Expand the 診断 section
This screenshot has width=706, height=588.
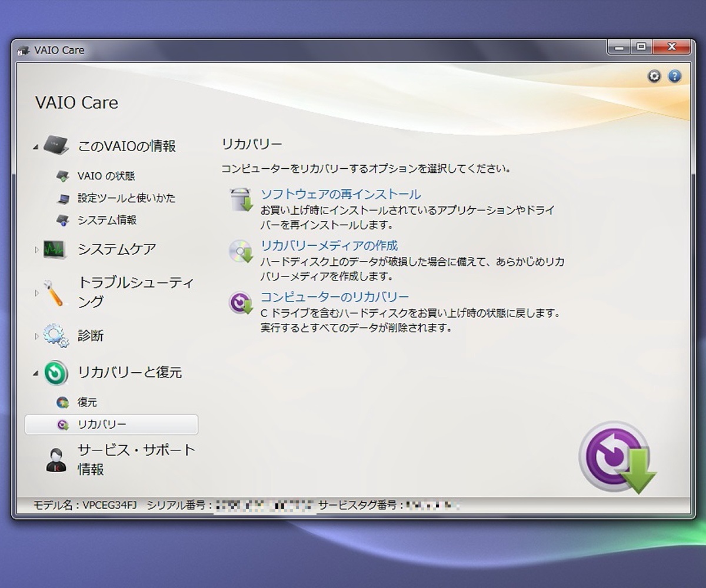(x=36, y=336)
